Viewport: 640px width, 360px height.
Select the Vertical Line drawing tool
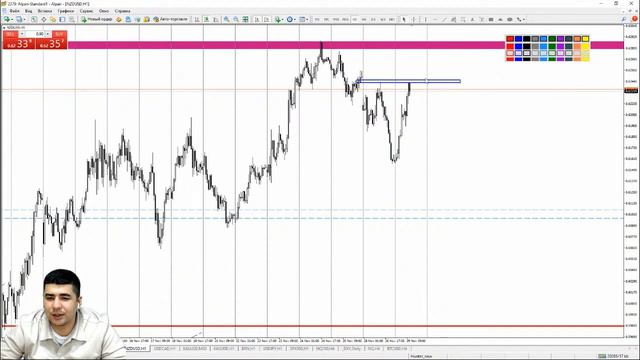(425, 19)
